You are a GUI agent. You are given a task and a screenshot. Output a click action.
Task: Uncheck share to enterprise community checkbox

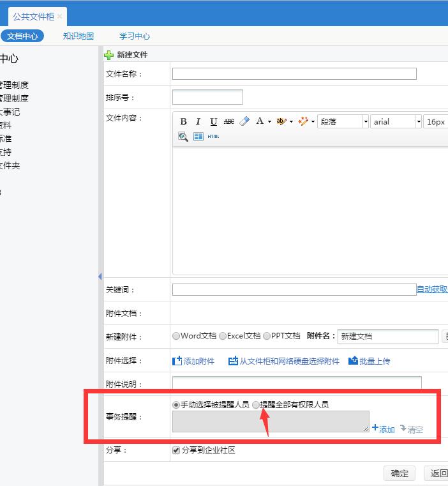pyautogui.click(x=176, y=450)
